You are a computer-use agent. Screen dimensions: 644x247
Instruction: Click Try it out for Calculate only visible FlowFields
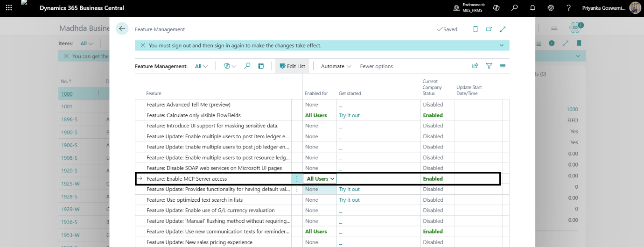tap(350, 115)
